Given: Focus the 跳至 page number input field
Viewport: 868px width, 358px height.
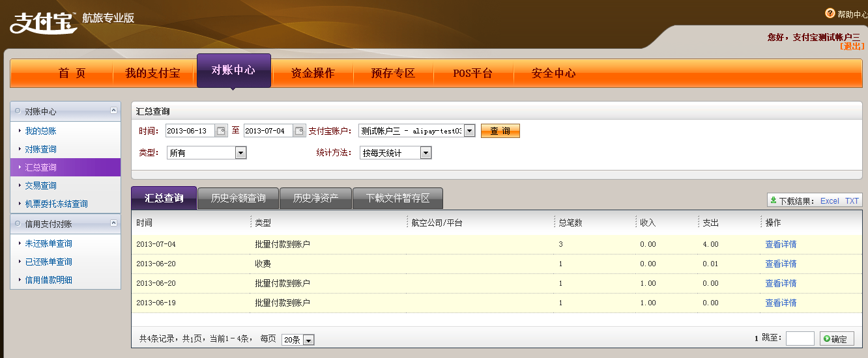Looking at the screenshot, I should click(x=800, y=338).
